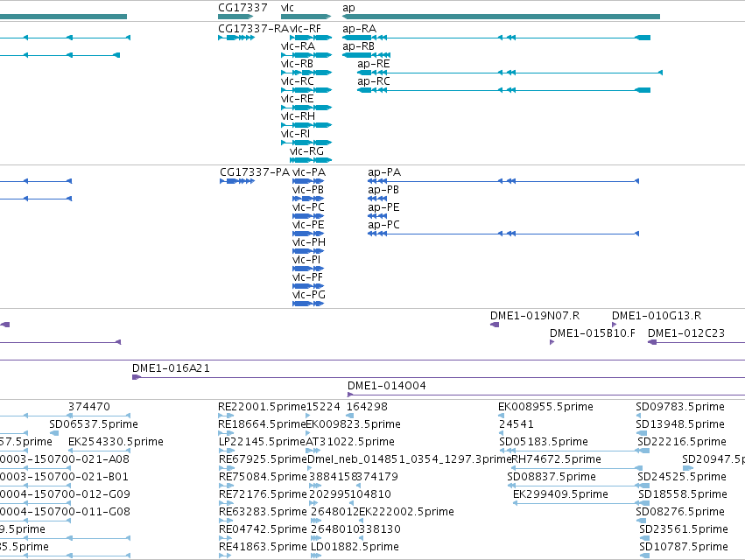Click the CG17337-RA transcript label
This screenshot has height=560, width=745.
[253, 29]
